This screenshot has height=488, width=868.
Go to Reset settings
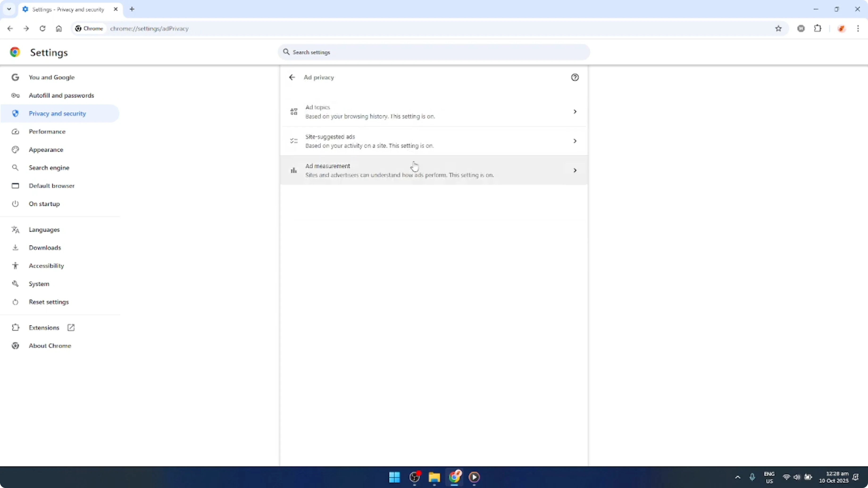(49, 302)
